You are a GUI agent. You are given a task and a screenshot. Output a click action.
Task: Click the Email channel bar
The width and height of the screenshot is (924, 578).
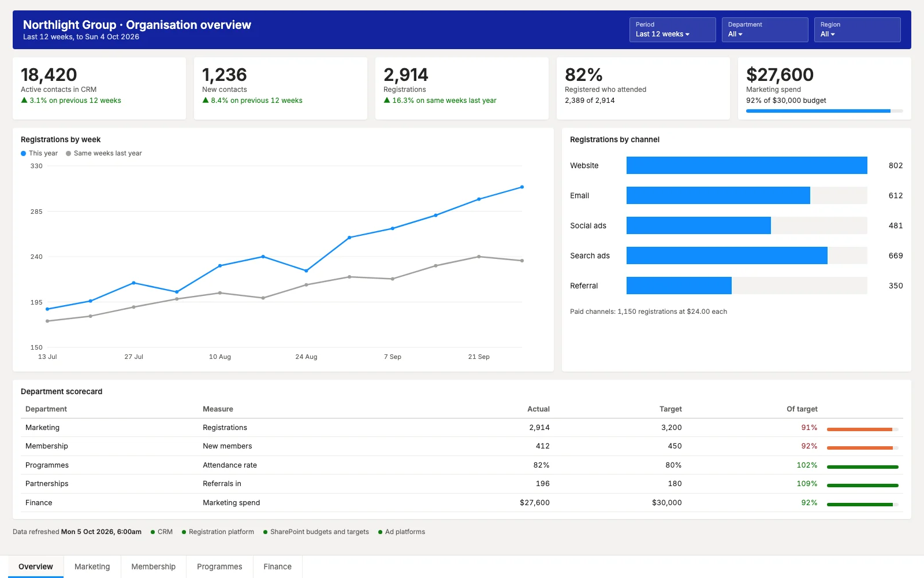click(718, 195)
